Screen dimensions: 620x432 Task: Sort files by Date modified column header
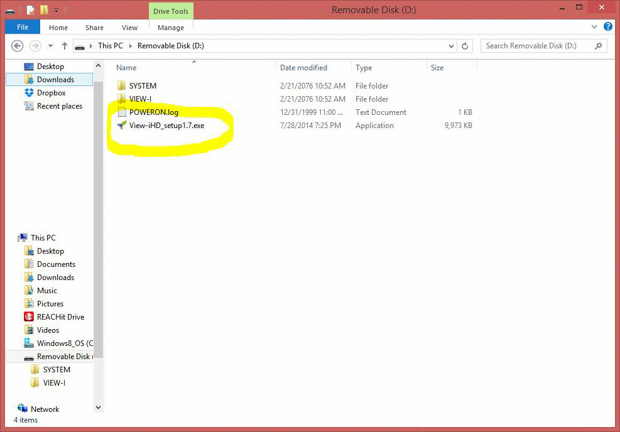(303, 68)
